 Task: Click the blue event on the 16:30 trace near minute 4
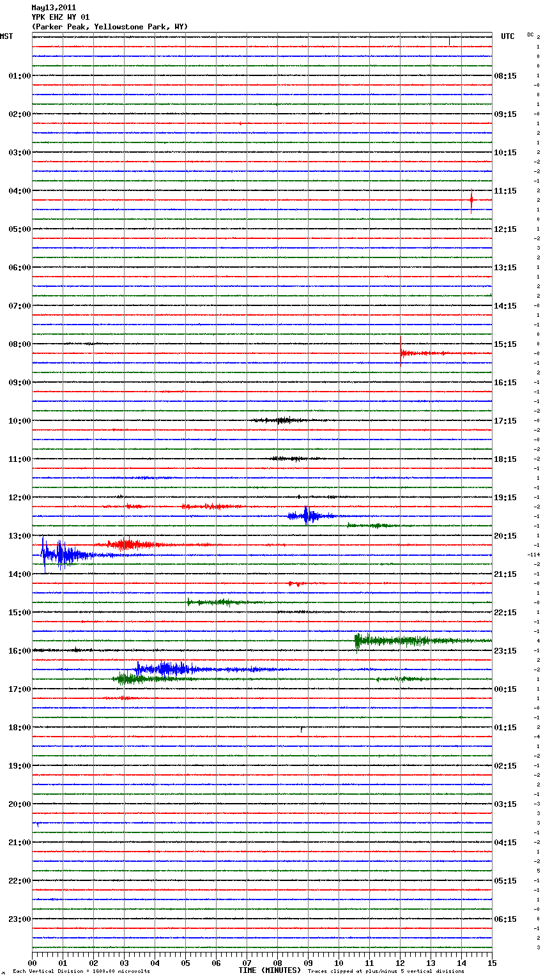pyautogui.click(x=166, y=669)
